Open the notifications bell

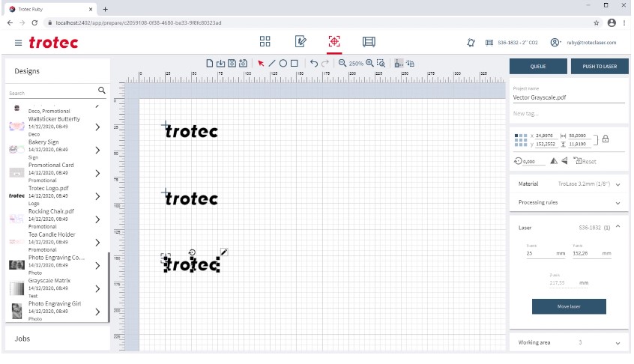point(471,43)
